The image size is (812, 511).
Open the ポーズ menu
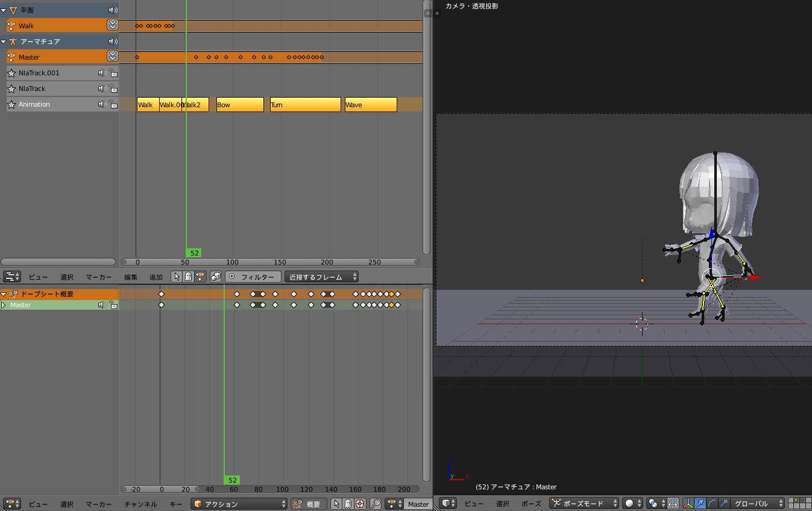pyautogui.click(x=531, y=503)
